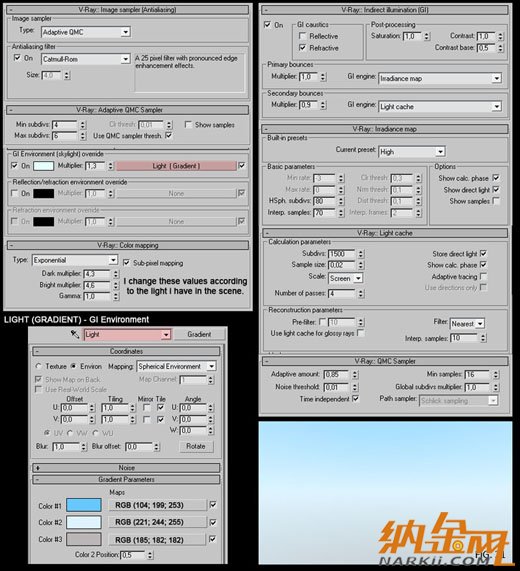Image resolution: width=520 pixels, height=571 pixels.
Task: Collapse the V-Ray Light cache rollout
Action: point(385,233)
